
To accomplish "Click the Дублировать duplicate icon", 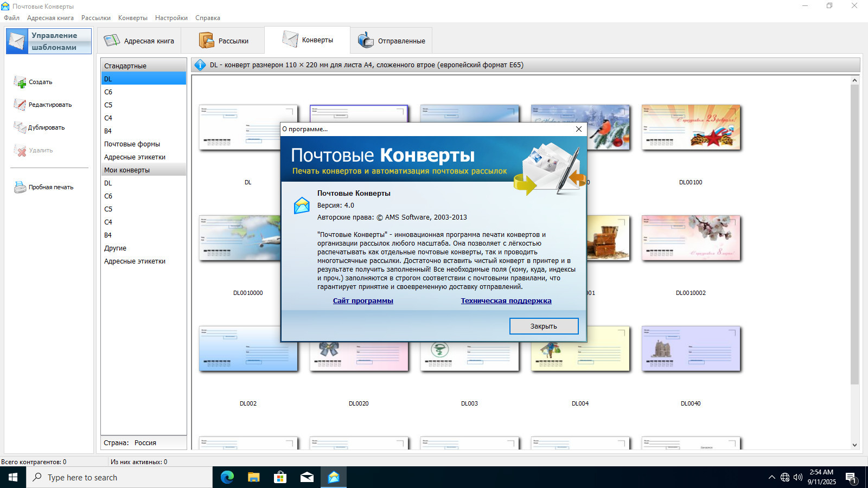I will [x=20, y=128].
